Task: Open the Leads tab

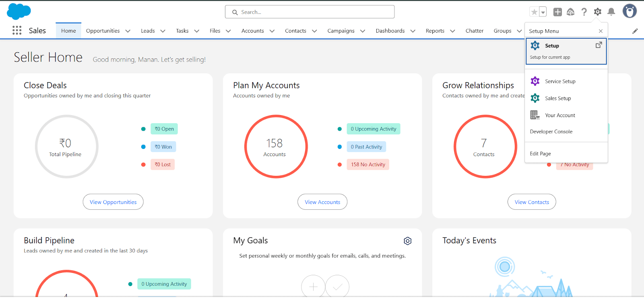Action: pos(148,31)
